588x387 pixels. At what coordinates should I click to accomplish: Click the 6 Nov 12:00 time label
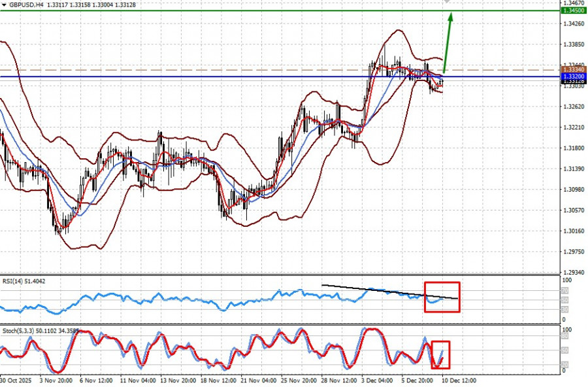pos(97,380)
